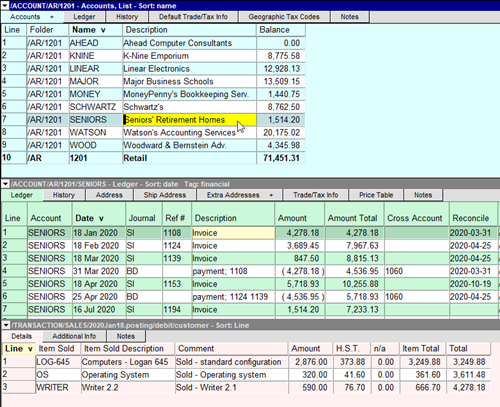The width and height of the screenshot is (500, 407).
Task: Select the K-Nine Emporium description
Action: tap(189, 56)
